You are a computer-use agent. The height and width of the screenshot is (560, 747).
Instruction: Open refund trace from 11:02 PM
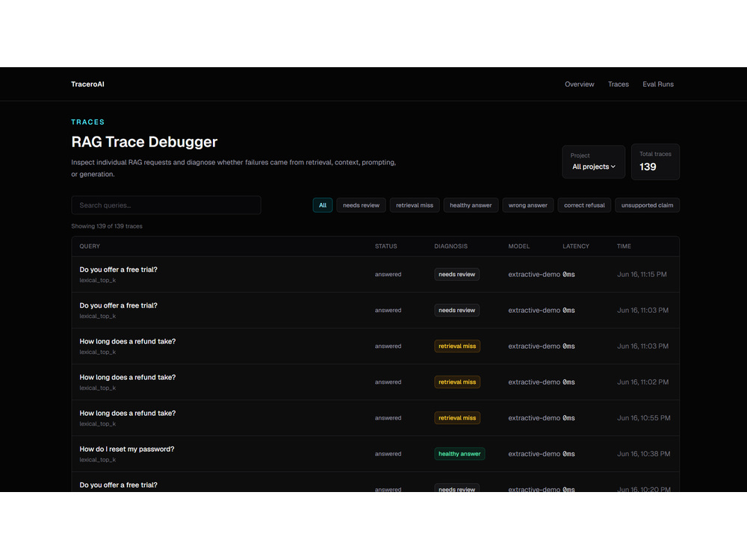[x=376, y=382]
